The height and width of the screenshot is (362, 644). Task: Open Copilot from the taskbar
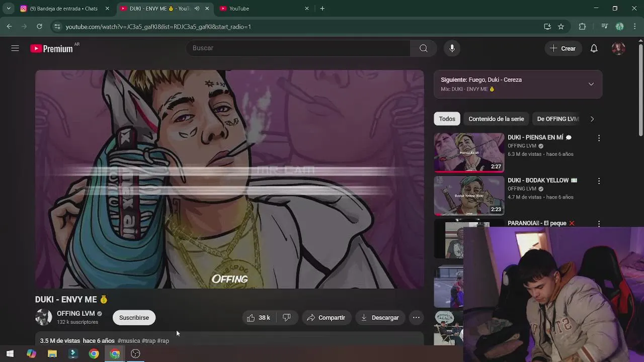click(x=31, y=354)
